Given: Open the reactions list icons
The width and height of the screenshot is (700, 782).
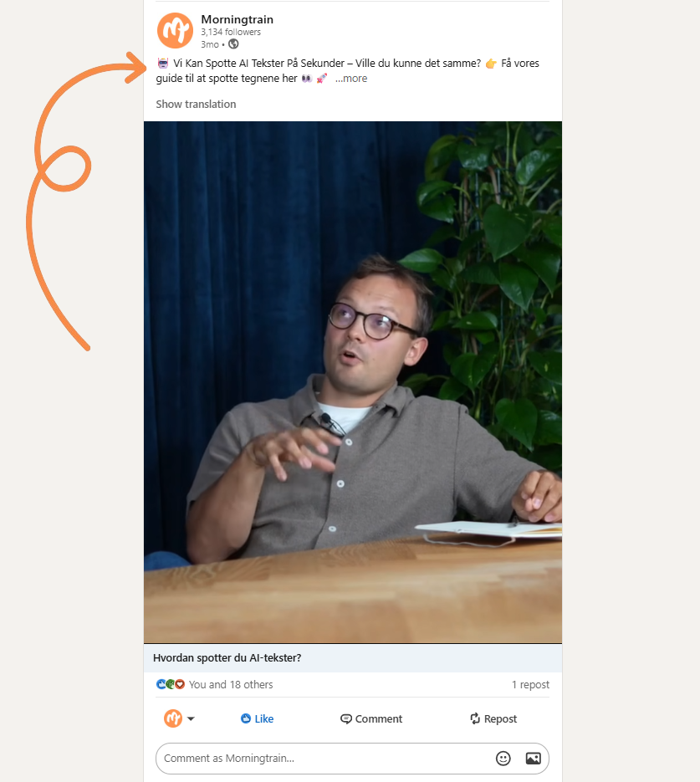Looking at the screenshot, I should (171, 684).
